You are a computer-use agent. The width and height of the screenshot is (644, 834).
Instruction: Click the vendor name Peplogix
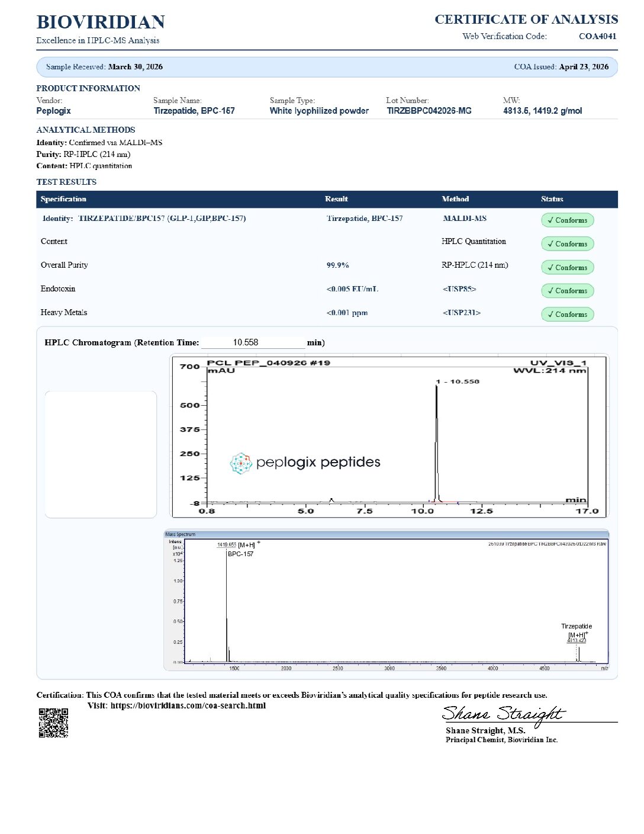click(53, 111)
